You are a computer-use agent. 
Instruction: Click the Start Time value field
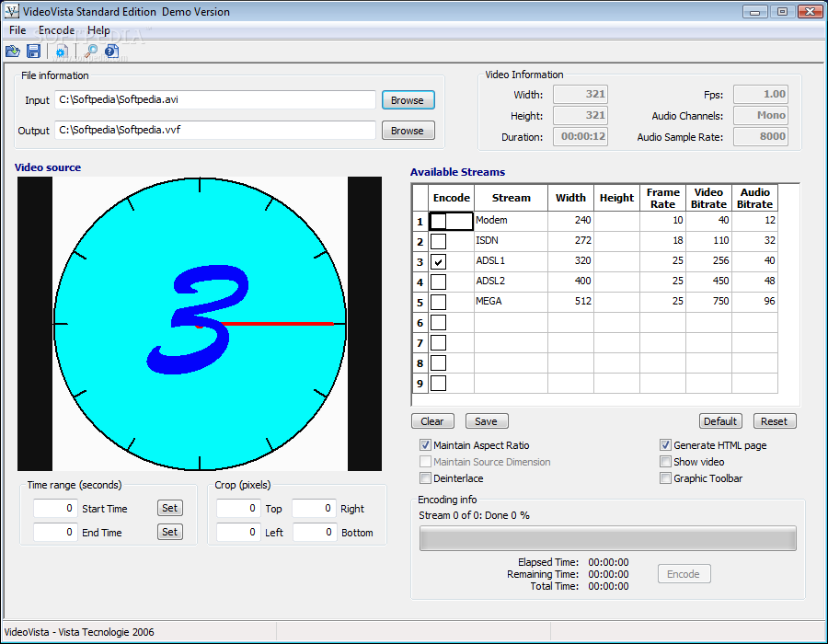(x=55, y=508)
